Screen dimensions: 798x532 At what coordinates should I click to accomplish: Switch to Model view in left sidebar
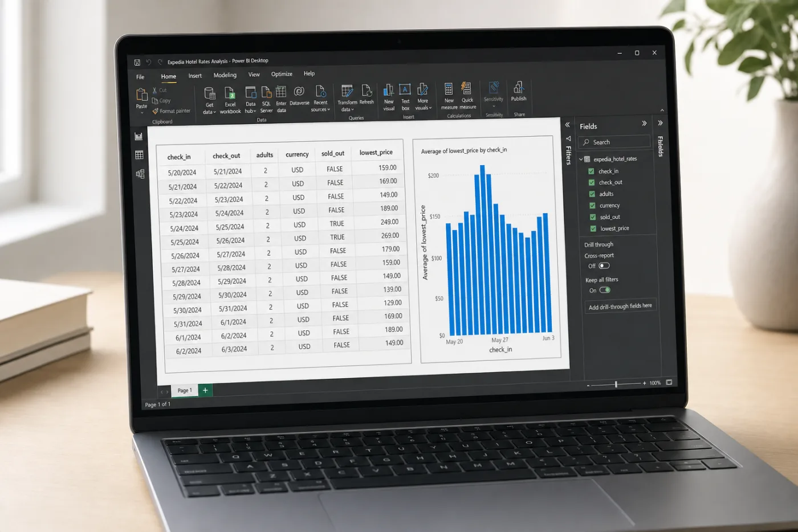(140, 174)
